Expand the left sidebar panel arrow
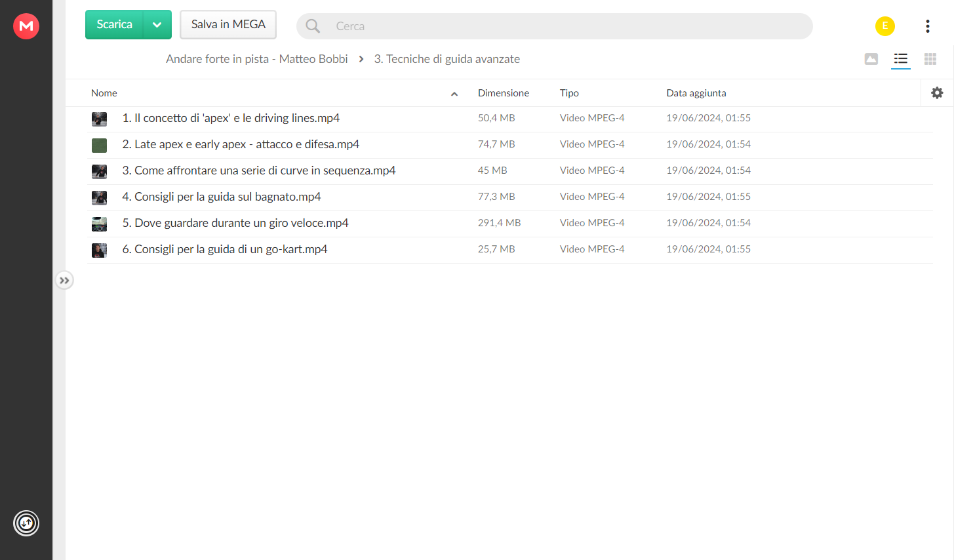Image resolution: width=954 pixels, height=560 pixels. 64,281
